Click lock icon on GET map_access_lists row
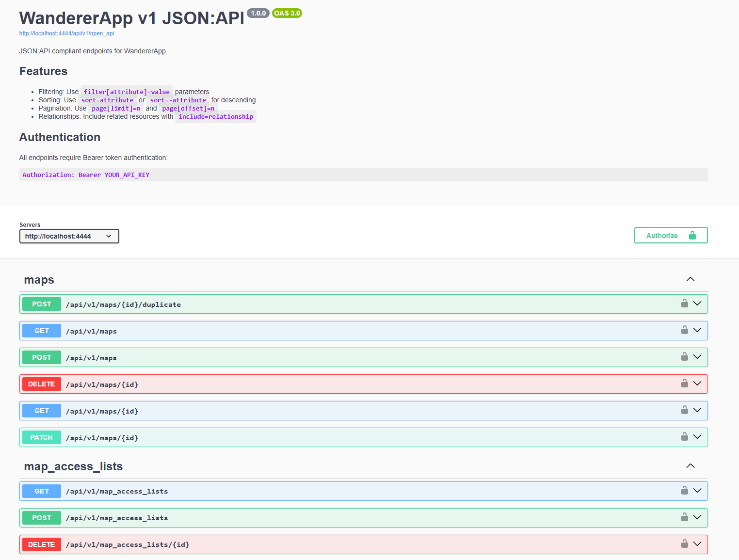The width and height of the screenshot is (739, 560). pyautogui.click(x=684, y=491)
